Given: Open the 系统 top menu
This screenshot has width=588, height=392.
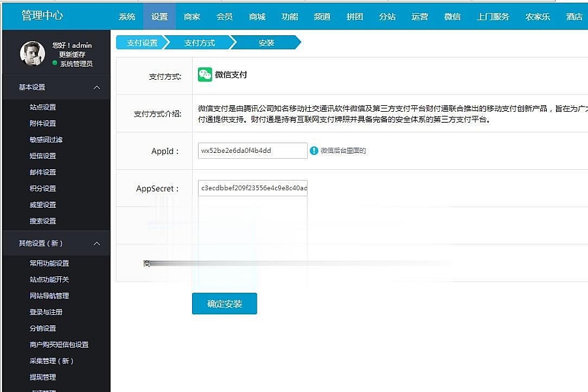Looking at the screenshot, I should click(127, 16).
